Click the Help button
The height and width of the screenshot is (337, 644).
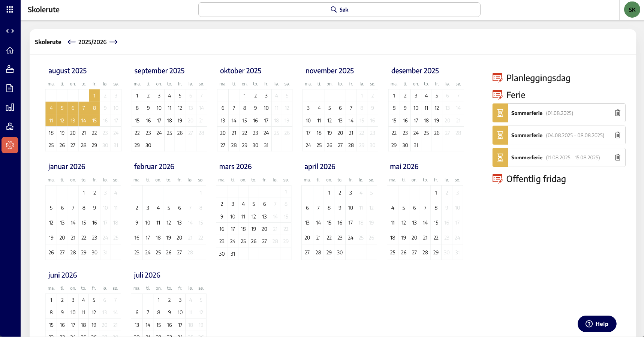pyautogui.click(x=597, y=324)
